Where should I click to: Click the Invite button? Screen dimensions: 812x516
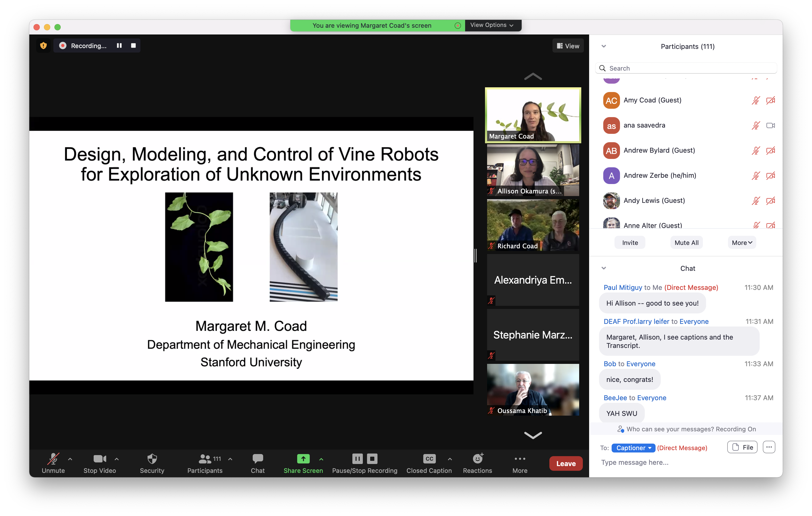tap(630, 243)
